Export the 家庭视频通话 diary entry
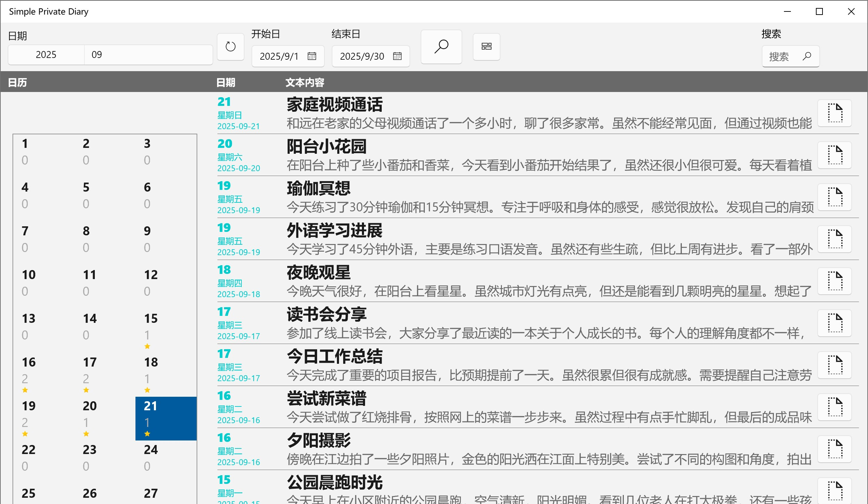 click(x=835, y=112)
